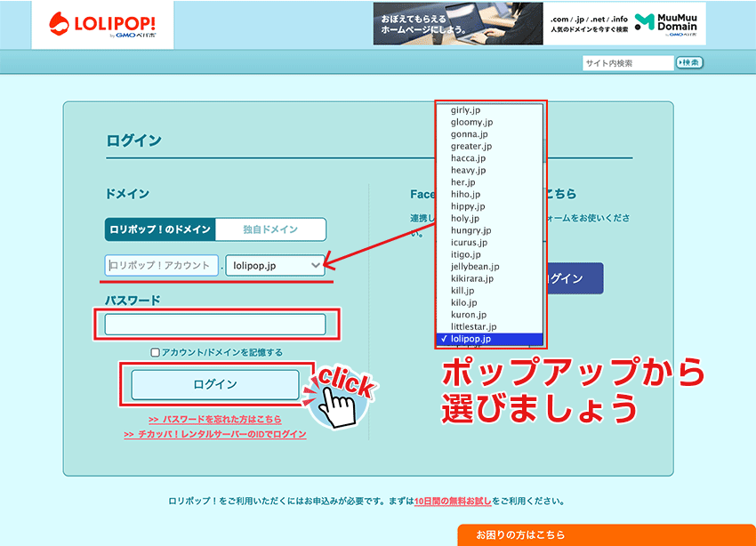Switch to the 独自ドメイン tab
This screenshot has width=756, height=546.
pyautogui.click(x=270, y=229)
